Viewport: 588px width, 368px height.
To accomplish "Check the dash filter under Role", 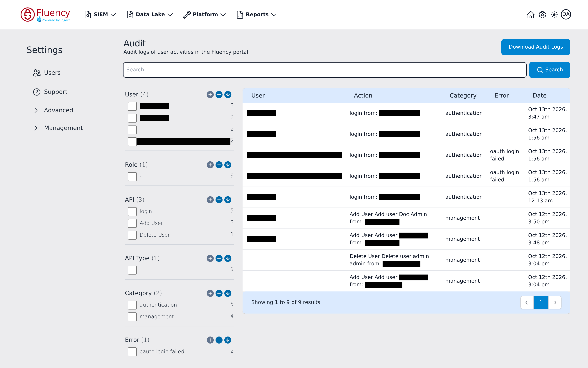I will pyautogui.click(x=132, y=176).
